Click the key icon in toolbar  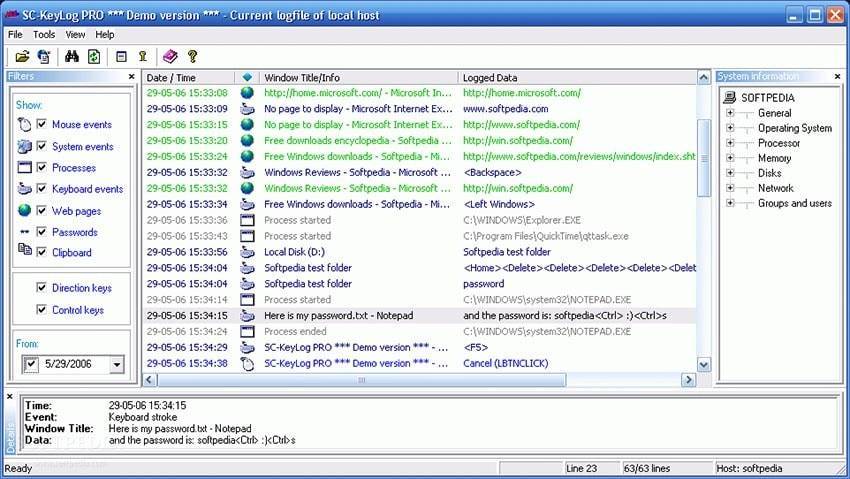[143, 57]
